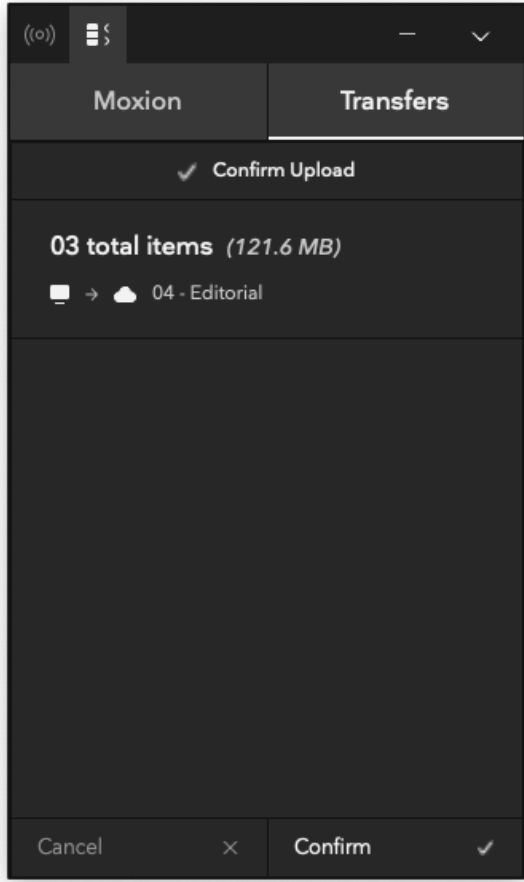The width and height of the screenshot is (524, 882).
Task: Click the arrow between computer and cloud
Action: [x=92, y=294]
